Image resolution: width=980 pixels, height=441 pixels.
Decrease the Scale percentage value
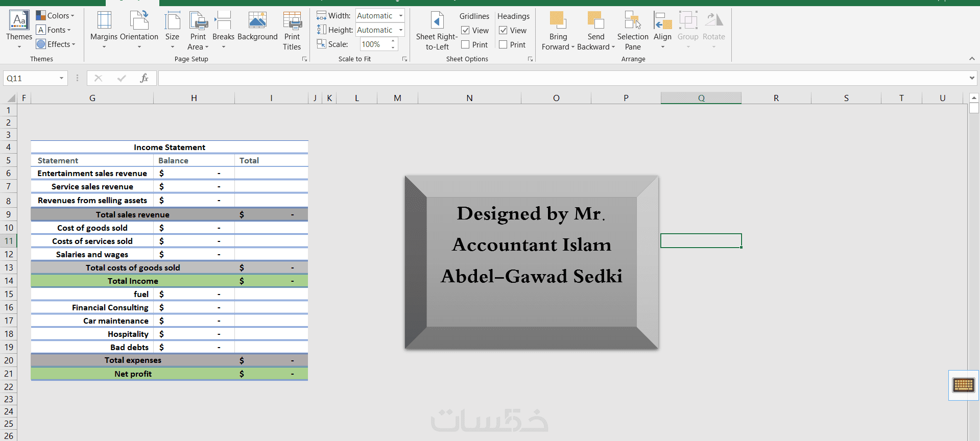[x=393, y=47]
